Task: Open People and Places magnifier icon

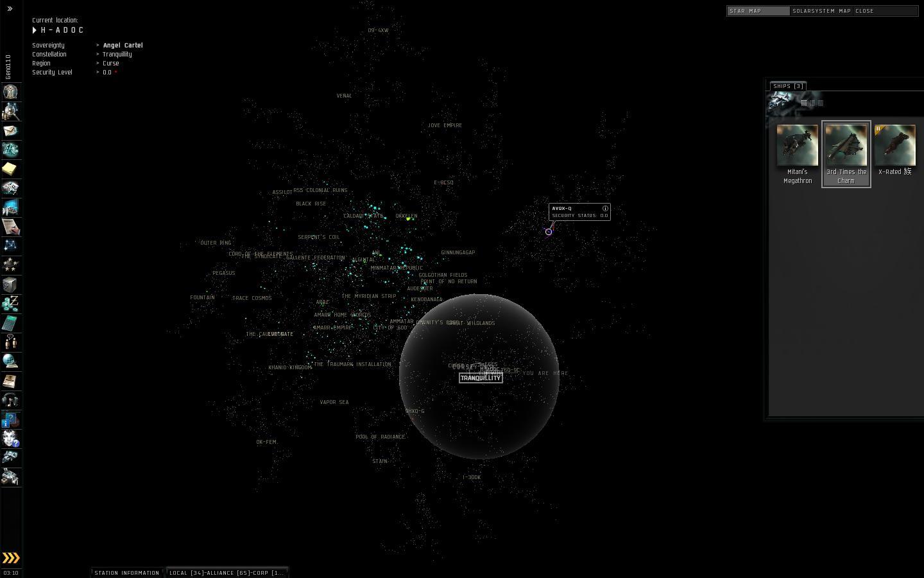Action: pos(10,111)
